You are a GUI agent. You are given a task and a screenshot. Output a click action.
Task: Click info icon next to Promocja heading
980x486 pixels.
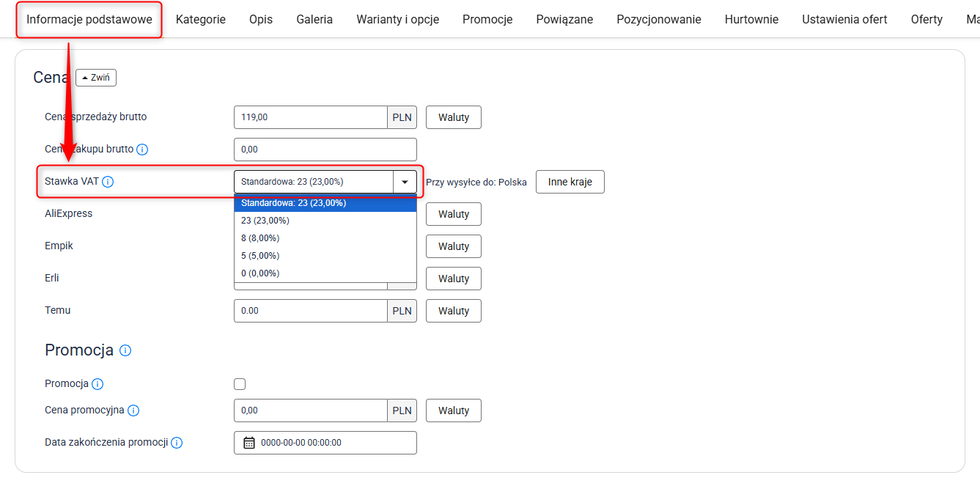125,350
